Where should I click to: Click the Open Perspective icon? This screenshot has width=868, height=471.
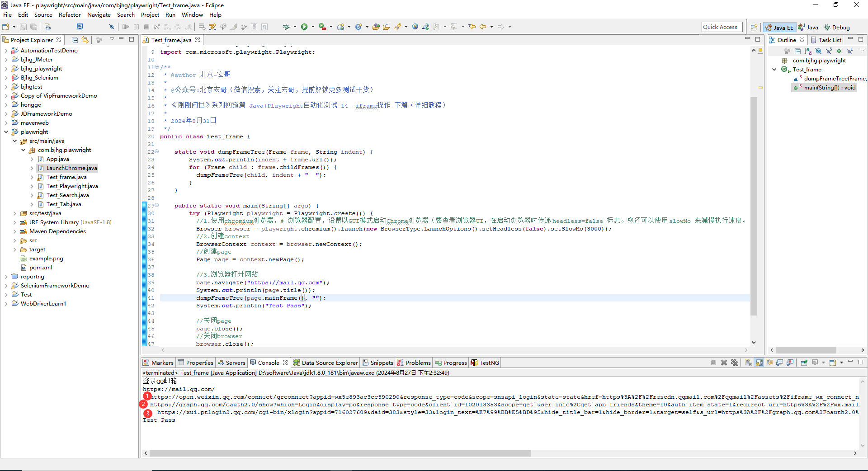pyautogui.click(x=754, y=27)
